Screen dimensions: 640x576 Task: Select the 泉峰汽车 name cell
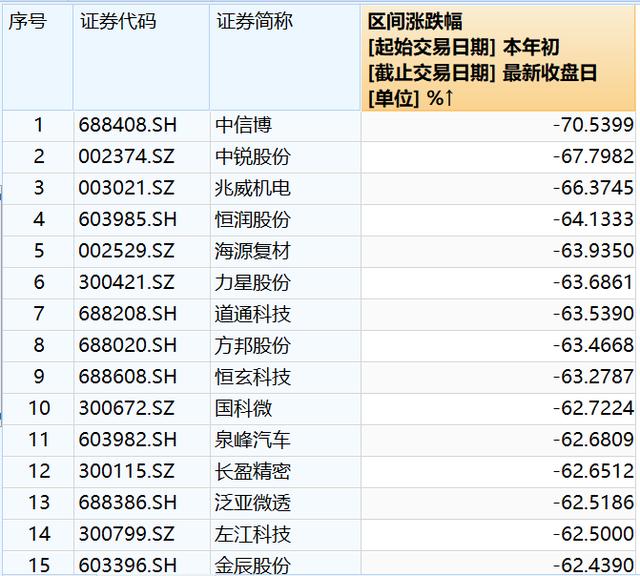pyautogui.click(x=286, y=440)
